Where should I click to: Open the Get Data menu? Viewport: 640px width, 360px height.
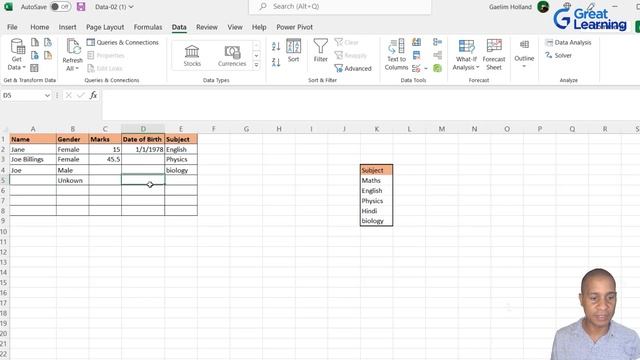(x=17, y=55)
